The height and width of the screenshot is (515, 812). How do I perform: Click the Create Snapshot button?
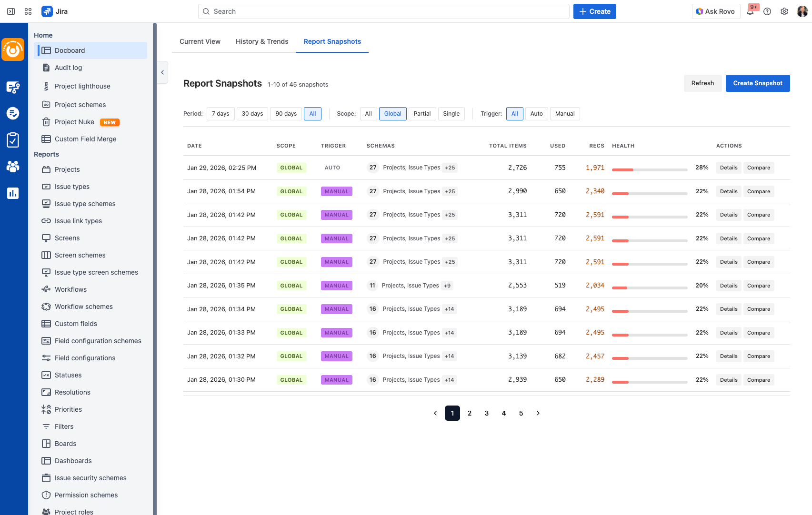758,83
